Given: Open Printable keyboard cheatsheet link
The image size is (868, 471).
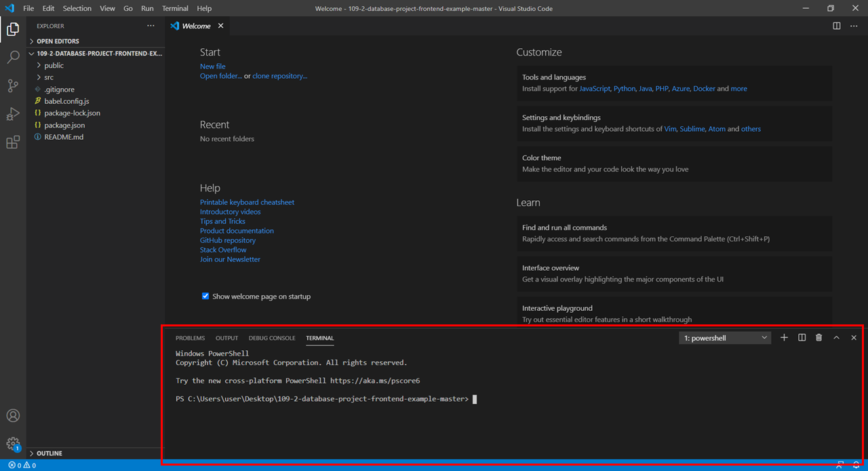Looking at the screenshot, I should pyautogui.click(x=247, y=202).
